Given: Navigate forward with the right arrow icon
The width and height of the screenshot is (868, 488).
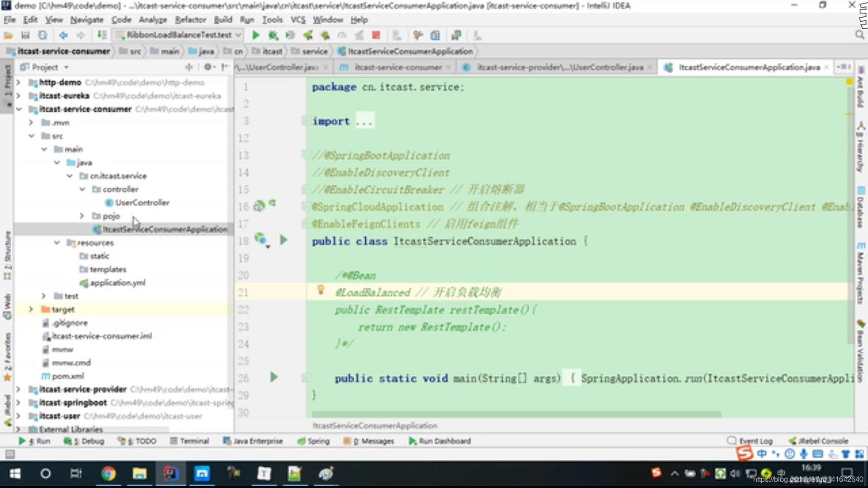Looking at the screenshot, I should tap(80, 35).
